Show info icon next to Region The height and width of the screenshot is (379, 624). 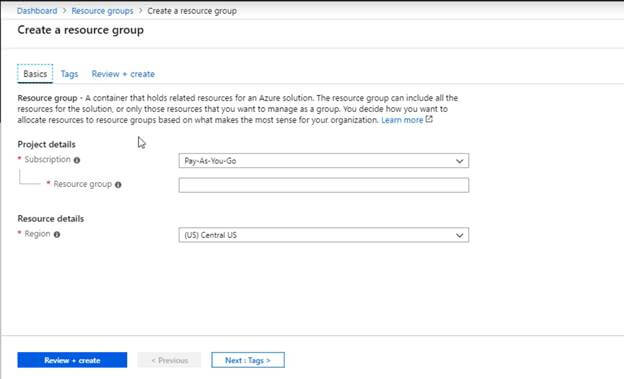(x=57, y=234)
